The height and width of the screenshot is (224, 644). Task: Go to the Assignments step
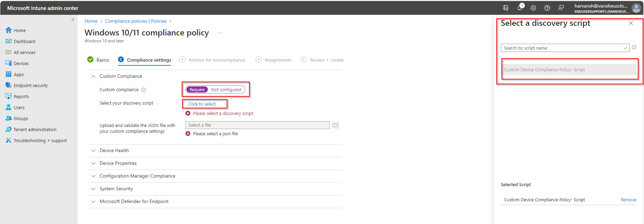[274, 60]
